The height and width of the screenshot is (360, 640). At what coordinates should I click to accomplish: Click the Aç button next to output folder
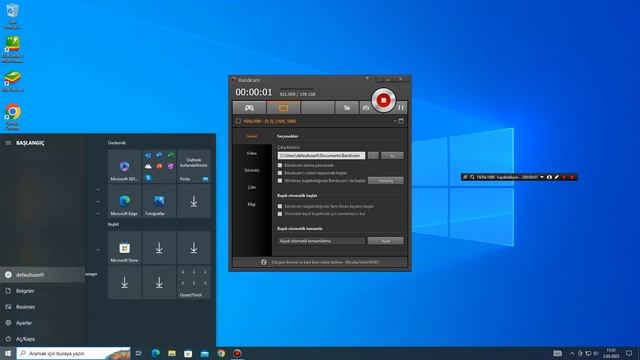coord(392,156)
